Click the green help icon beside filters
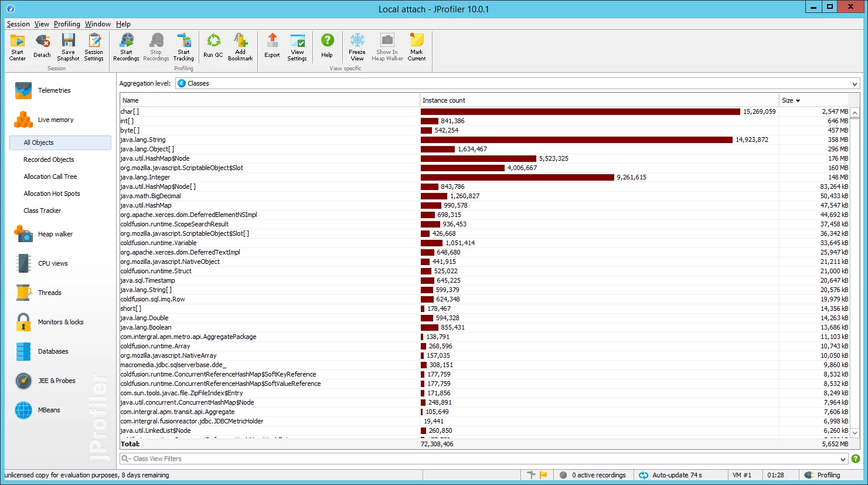Viewport: 868px width, 485px height. coord(856,459)
